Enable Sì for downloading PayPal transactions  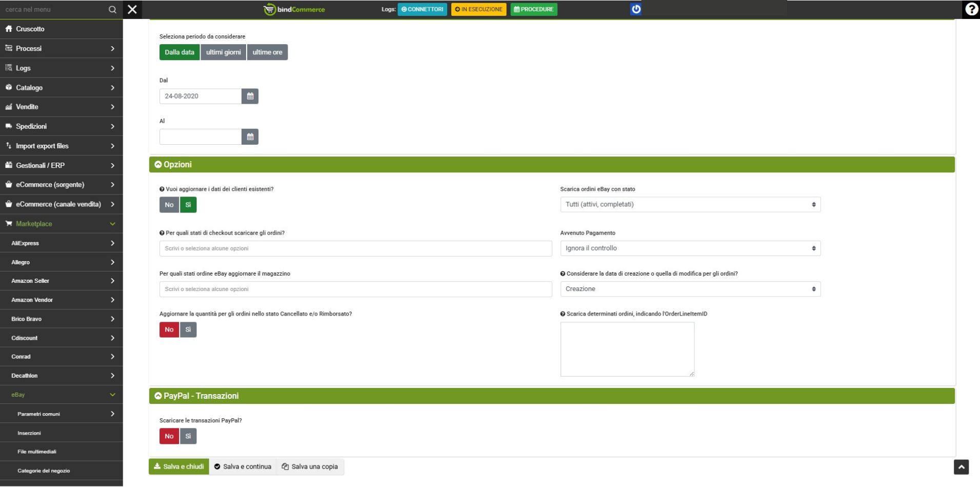[x=188, y=436]
